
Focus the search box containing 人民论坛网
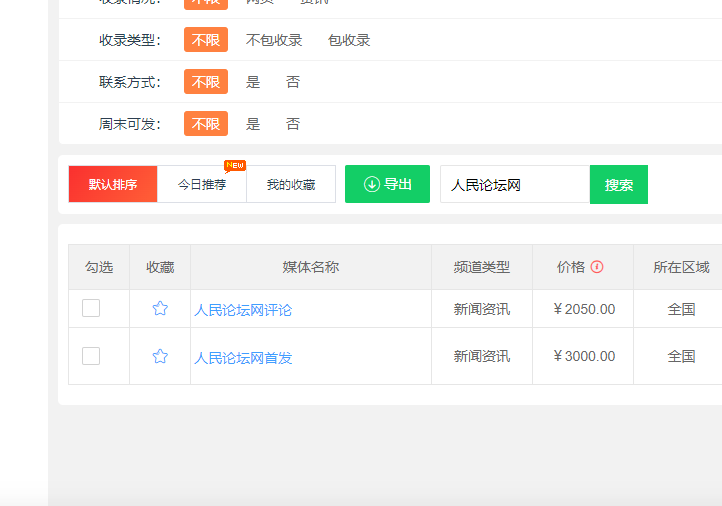(514, 184)
